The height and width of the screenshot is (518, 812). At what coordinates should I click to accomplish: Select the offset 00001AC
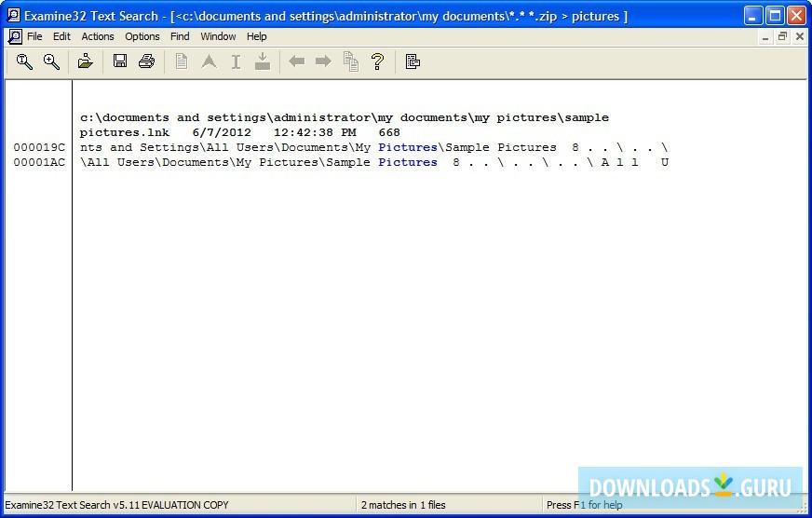click(39, 163)
